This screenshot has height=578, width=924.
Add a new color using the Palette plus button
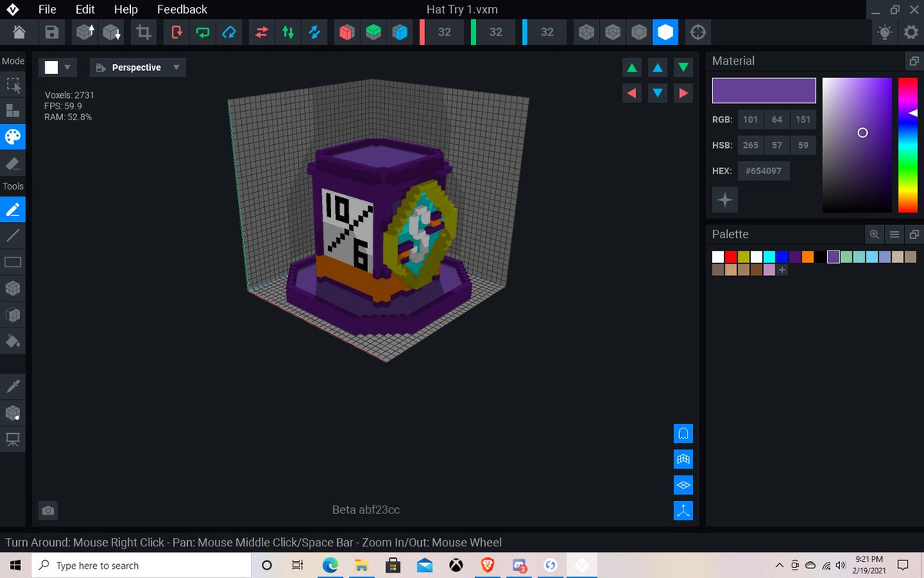pos(781,270)
